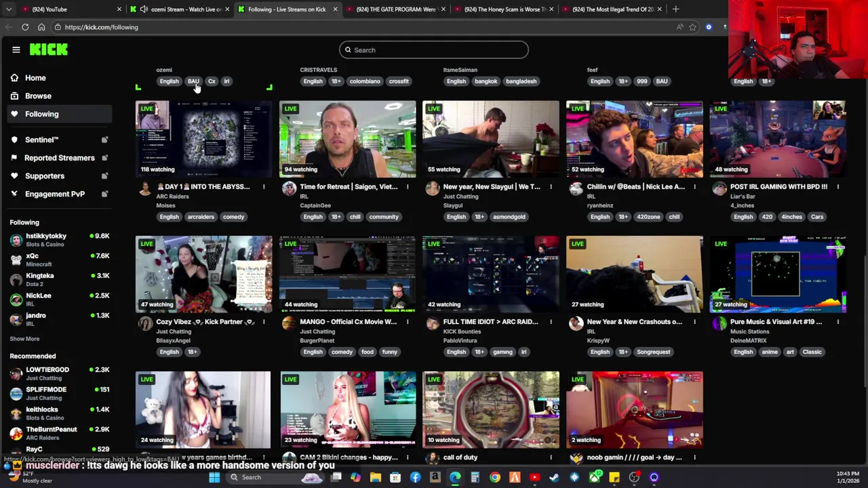This screenshot has height=488, width=868.
Task: Click the Cars tag under 4_inches stream
Action: tap(816, 217)
